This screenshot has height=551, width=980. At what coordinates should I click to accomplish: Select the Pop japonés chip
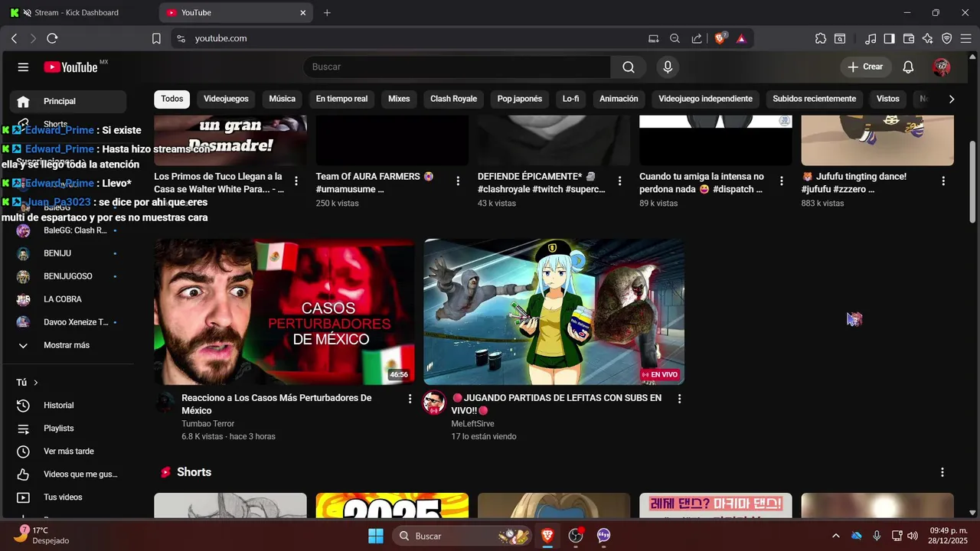520,99
